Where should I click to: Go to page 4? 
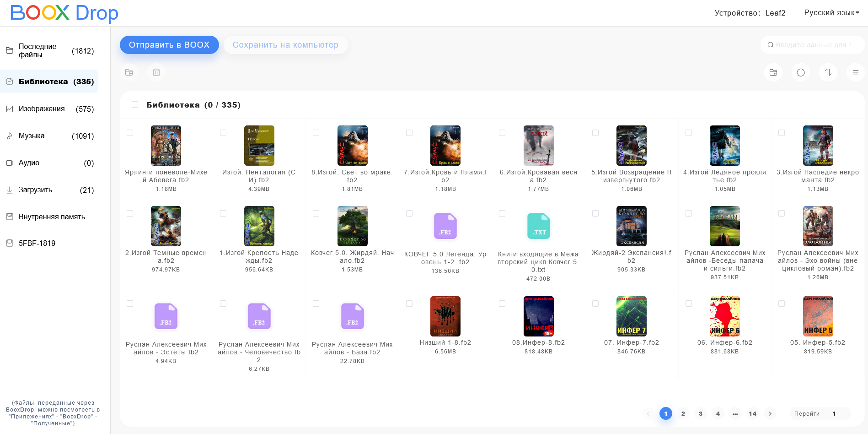718,413
